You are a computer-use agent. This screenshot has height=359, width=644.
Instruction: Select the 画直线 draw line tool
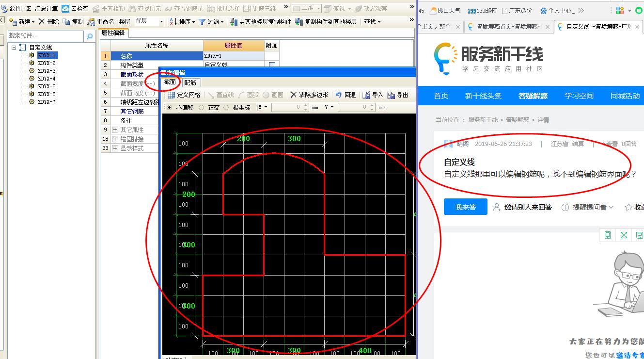pos(220,95)
